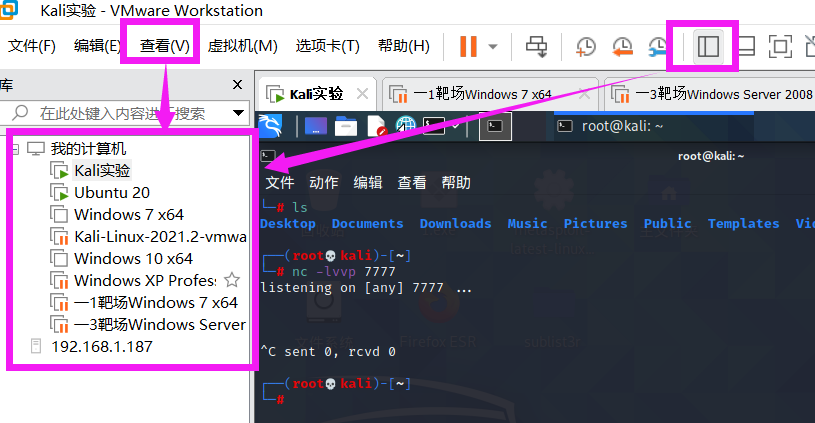
Task: Open the 选项卡(T) menu
Action: click(327, 46)
